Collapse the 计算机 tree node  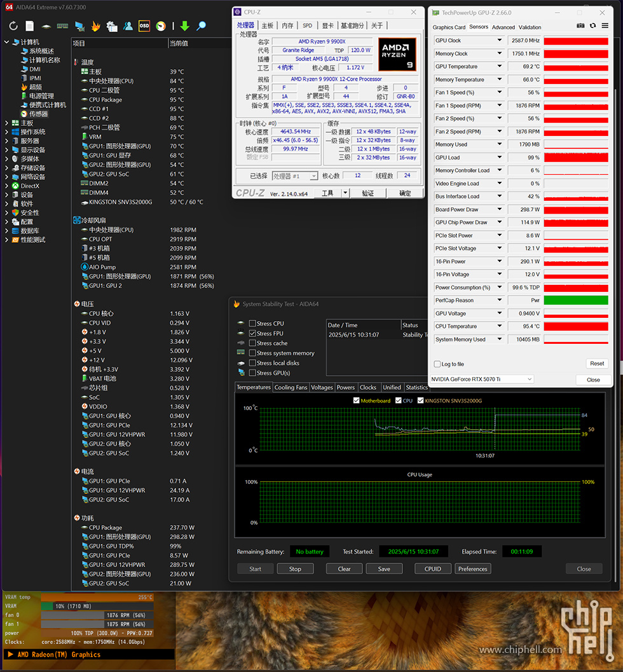click(x=6, y=42)
